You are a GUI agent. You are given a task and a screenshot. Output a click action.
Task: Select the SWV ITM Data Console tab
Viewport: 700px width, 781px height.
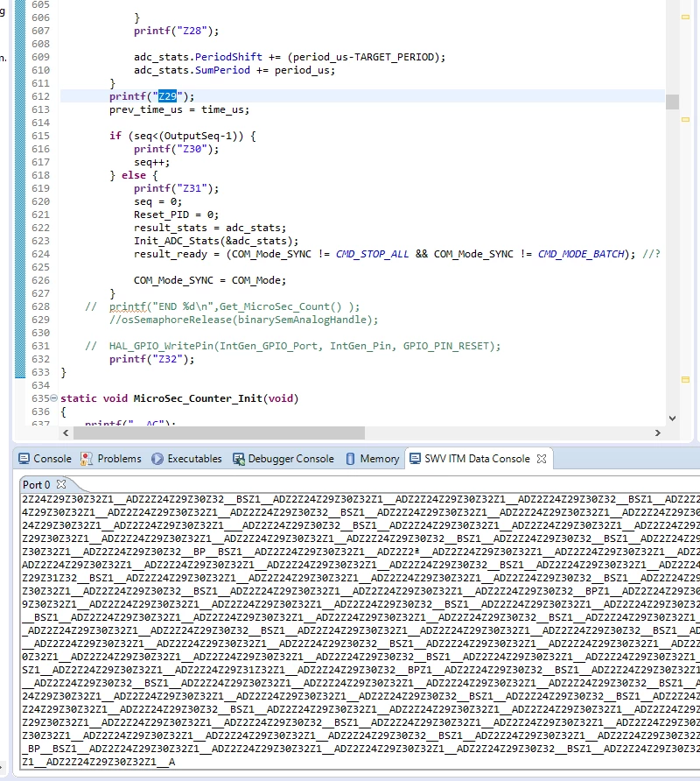470,459
